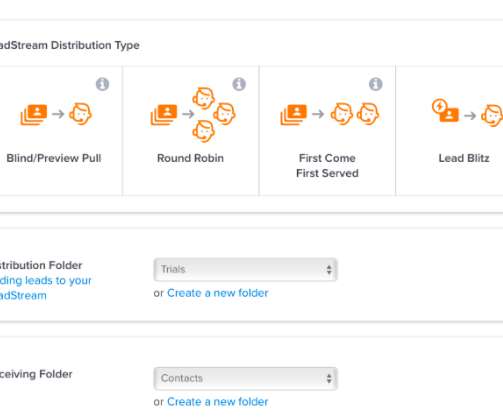Click info icon on First Come First Served
Viewport: 503px width, 420px height.
click(376, 84)
